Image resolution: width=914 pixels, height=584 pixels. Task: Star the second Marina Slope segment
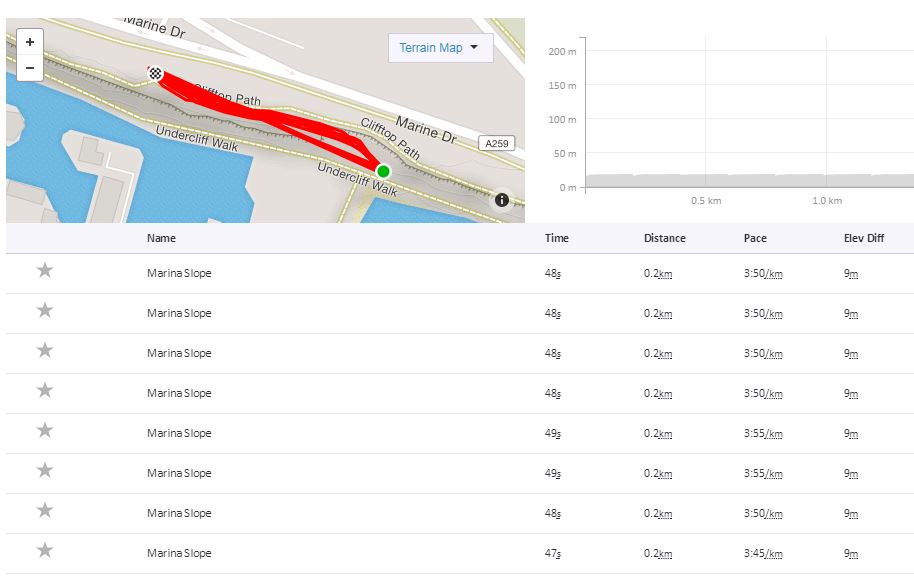45,310
